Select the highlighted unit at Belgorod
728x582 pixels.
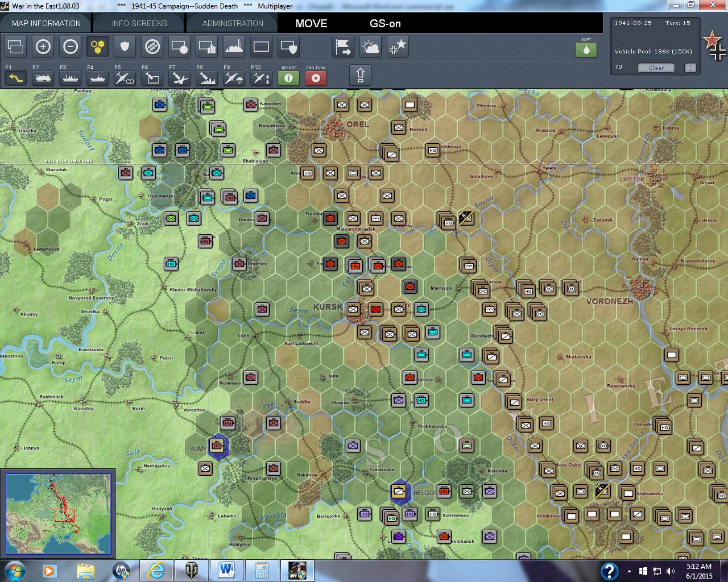pyautogui.click(x=400, y=491)
